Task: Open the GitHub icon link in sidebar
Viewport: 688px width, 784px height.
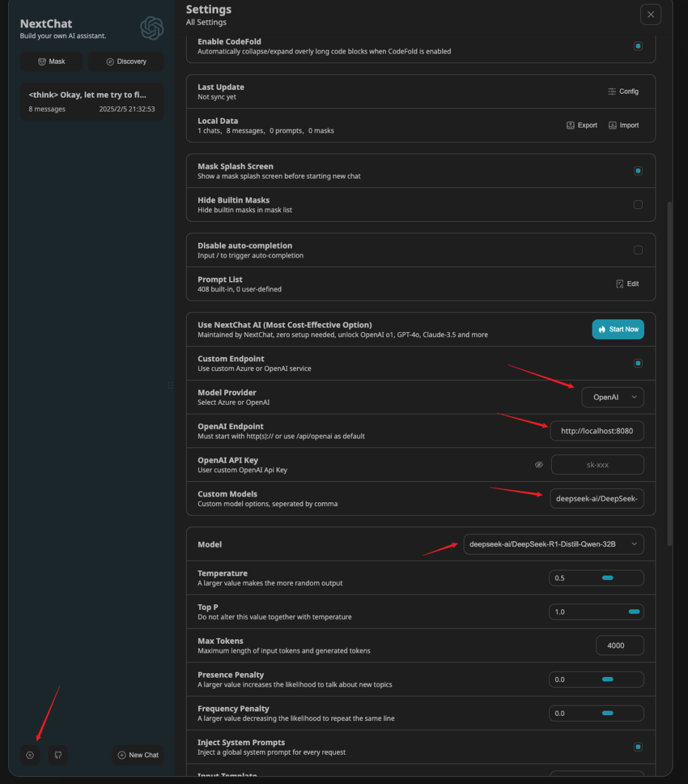Action: pyautogui.click(x=58, y=755)
